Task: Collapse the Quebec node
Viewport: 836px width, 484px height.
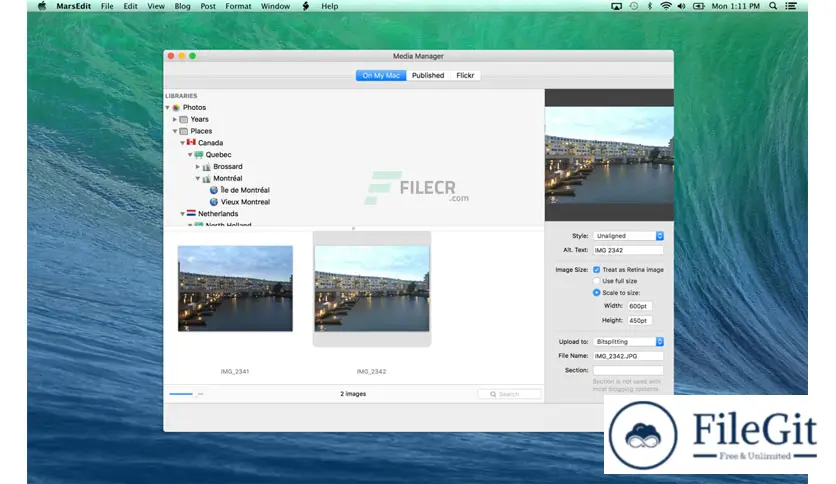Action: [190, 155]
